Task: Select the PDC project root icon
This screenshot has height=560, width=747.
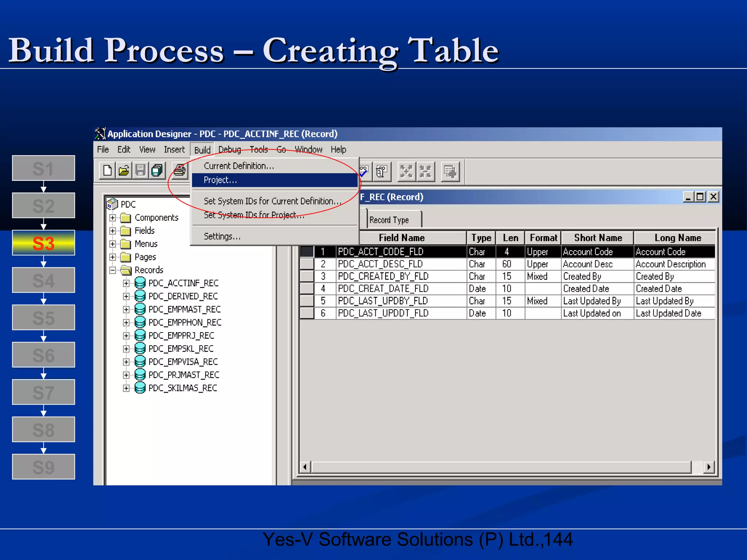Action: (x=112, y=204)
